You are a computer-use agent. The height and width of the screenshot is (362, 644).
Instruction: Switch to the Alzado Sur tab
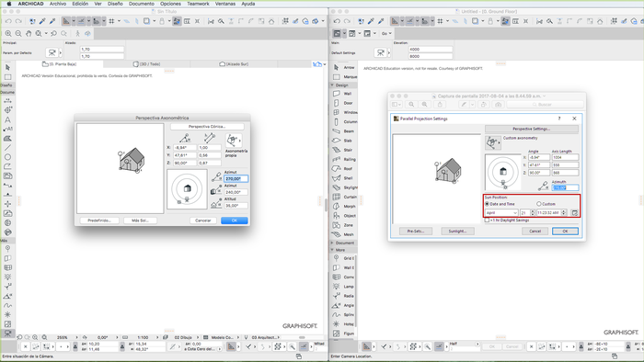[x=234, y=64]
